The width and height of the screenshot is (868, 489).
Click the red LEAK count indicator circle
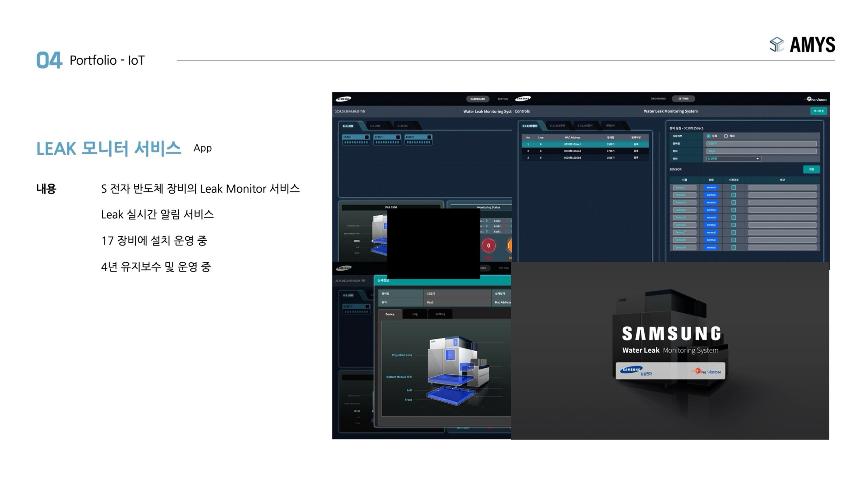(488, 246)
